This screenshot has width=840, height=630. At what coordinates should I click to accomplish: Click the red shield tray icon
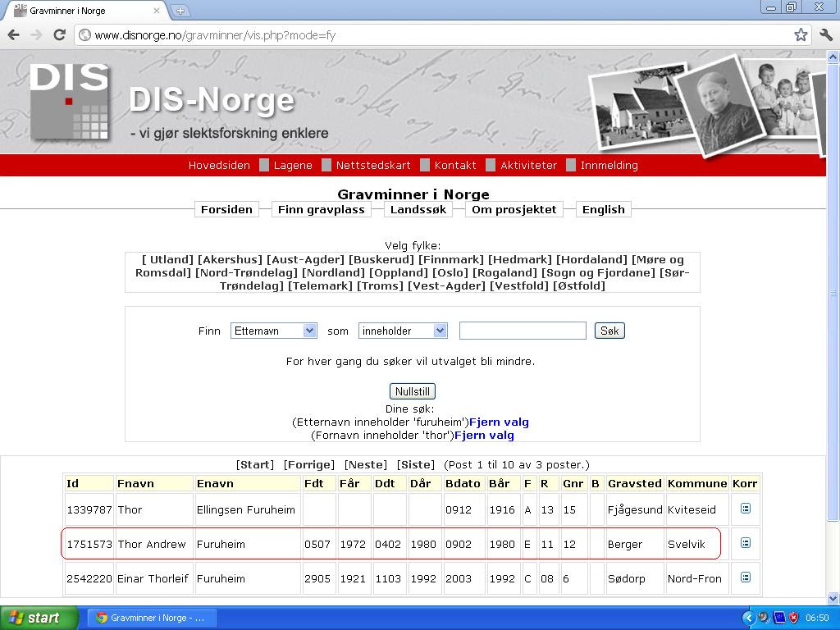[x=793, y=618]
